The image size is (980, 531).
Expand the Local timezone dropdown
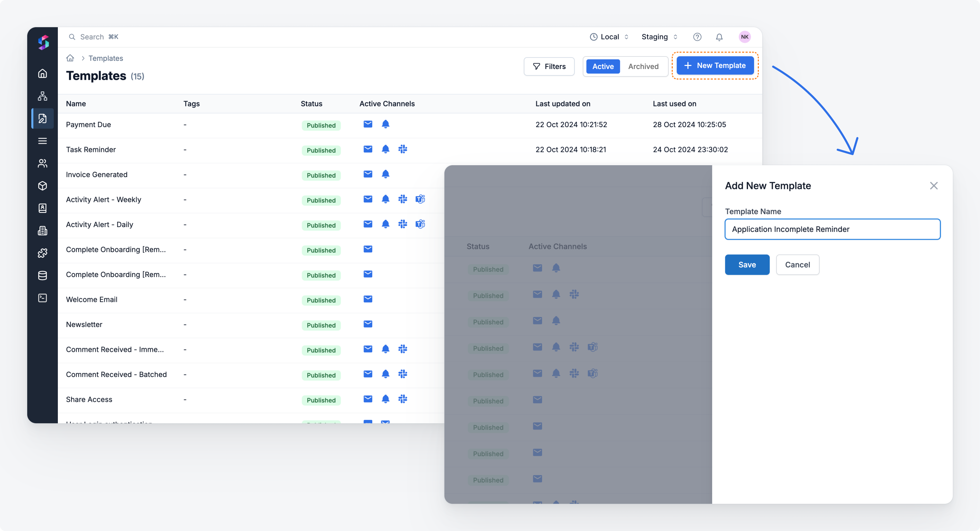tap(609, 37)
